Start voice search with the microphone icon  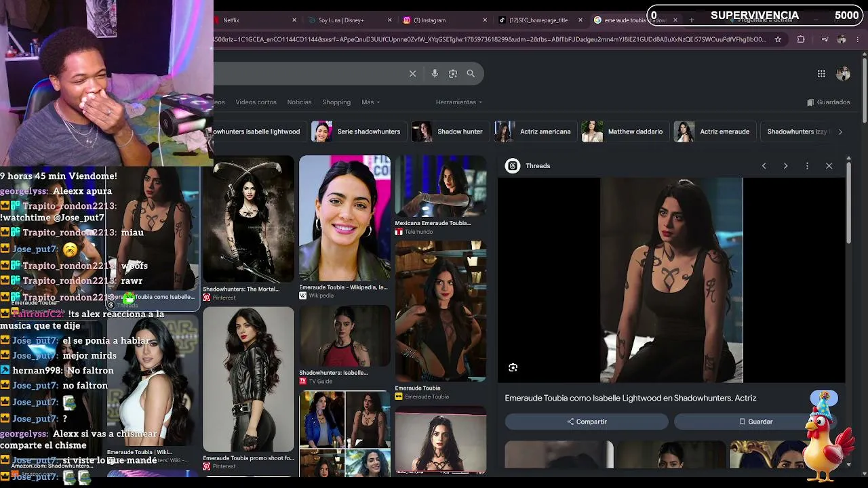435,74
